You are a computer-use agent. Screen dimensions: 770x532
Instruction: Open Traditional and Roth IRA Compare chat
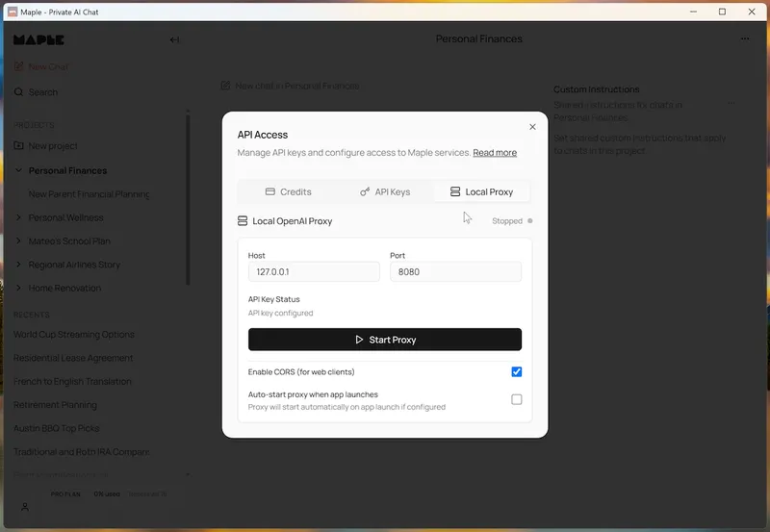click(82, 452)
